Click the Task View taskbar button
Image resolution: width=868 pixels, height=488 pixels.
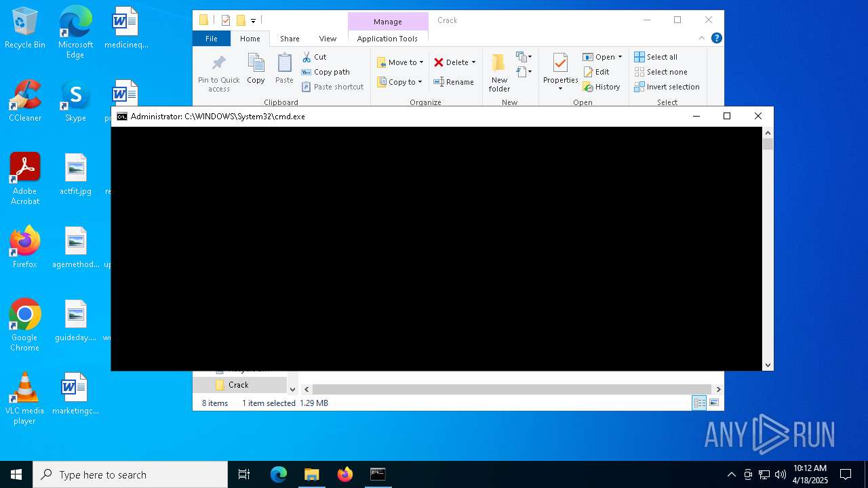click(244, 474)
